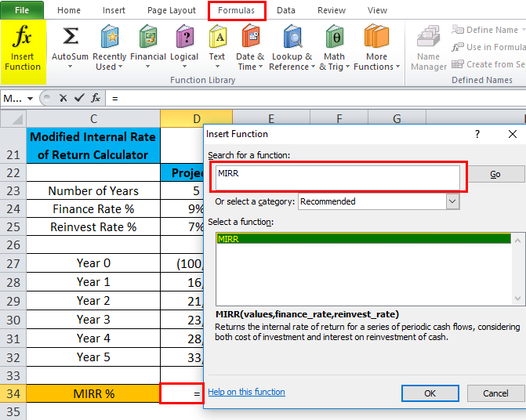This screenshot has height=420, width=526.
Task: Open Date & Time functions library
Action: click(x=250, y=47)
